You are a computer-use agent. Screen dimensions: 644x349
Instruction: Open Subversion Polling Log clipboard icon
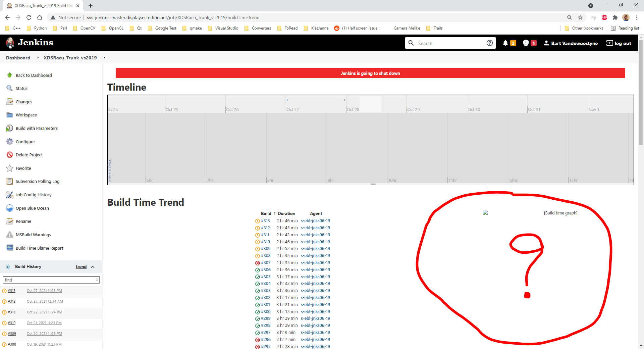(10, 181)
